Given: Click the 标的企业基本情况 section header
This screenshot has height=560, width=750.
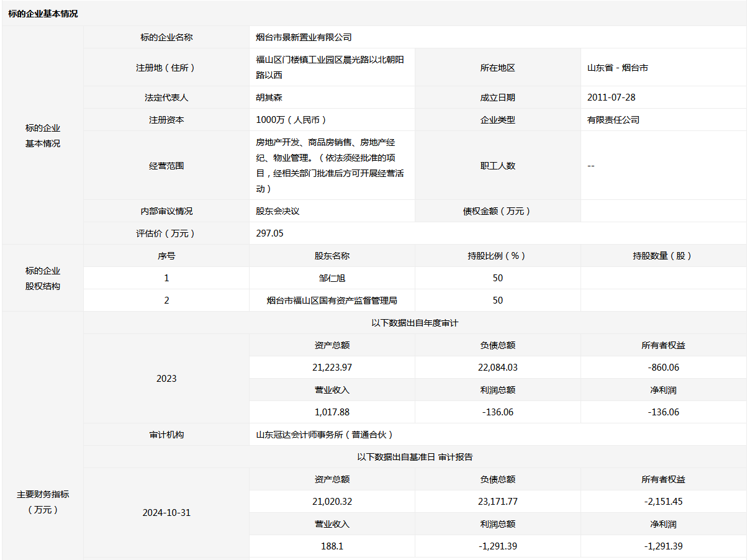Looking at the screenshot, I should (43, 14).
